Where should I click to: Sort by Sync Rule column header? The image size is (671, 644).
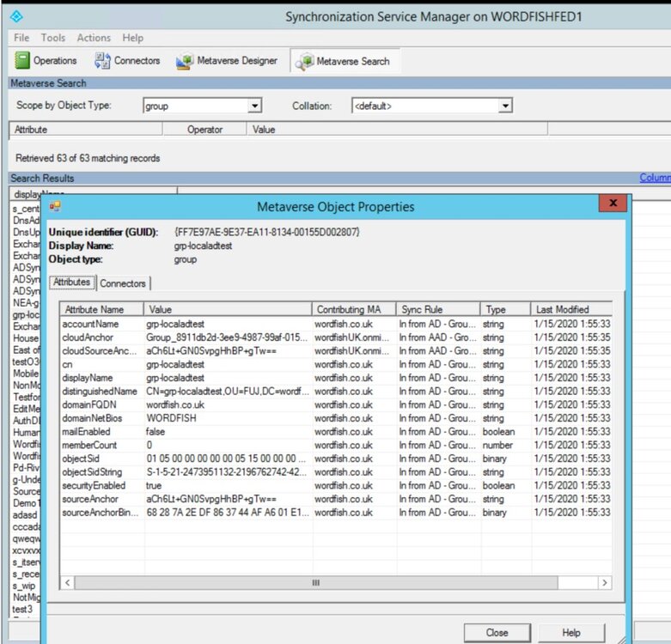[438, 309]
